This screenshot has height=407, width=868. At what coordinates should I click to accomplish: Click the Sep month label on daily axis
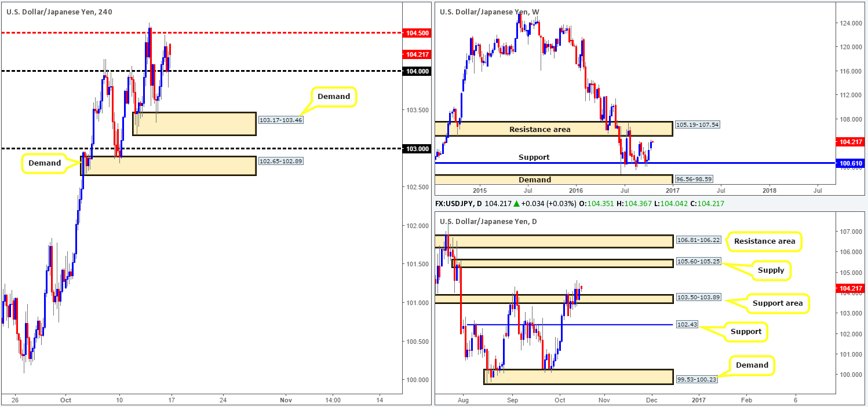(x=512, y=400)
